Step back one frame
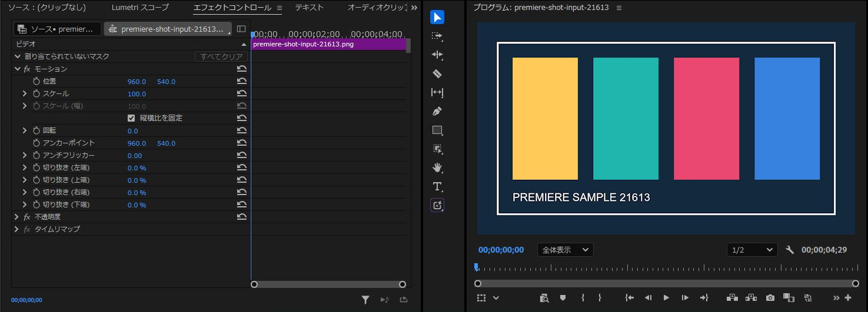This screenshot has height=312, width=868. [x=648, y=298]
